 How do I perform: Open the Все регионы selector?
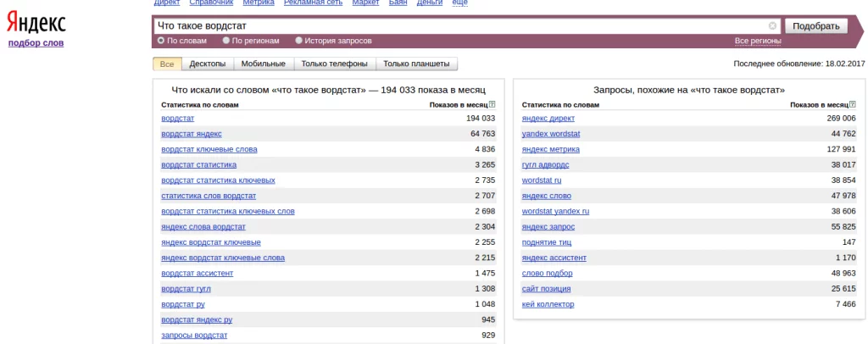[x=758, y=41]
